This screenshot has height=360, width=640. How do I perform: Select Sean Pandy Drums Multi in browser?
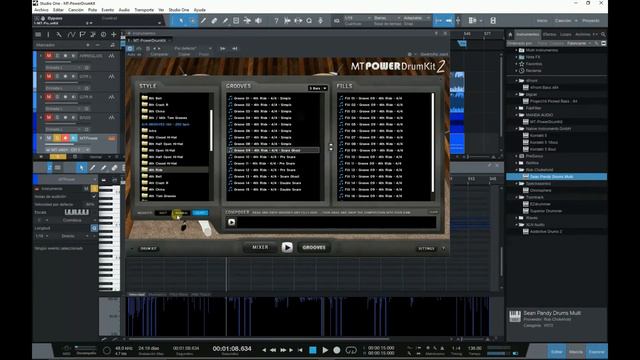tap(556, 177)
